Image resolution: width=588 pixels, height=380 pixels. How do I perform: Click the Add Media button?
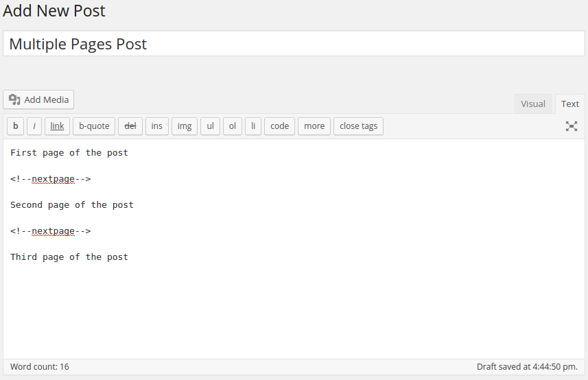(x=38, y=99)
